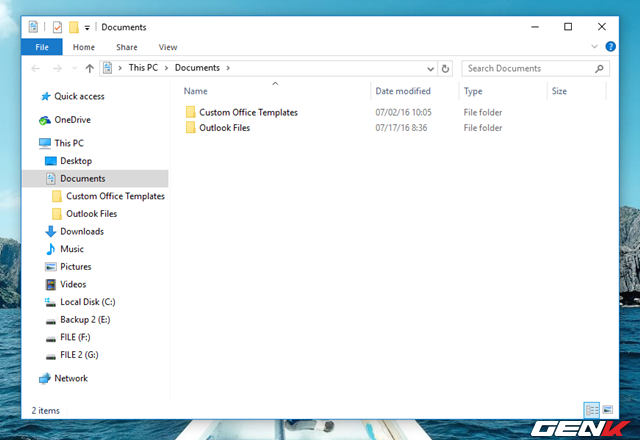This screenshot has height=440, width=640.
Task: Go back with the left arrow
Action: [36, 68]
